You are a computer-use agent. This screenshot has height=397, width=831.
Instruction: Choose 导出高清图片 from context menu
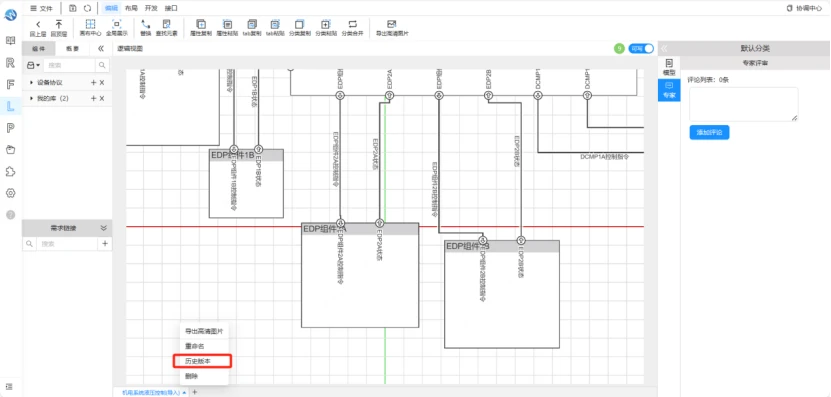[204, 331]
